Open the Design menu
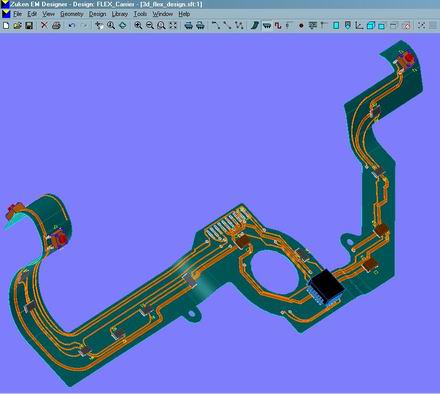Screen dimensions: 440x394 point(97,14)
